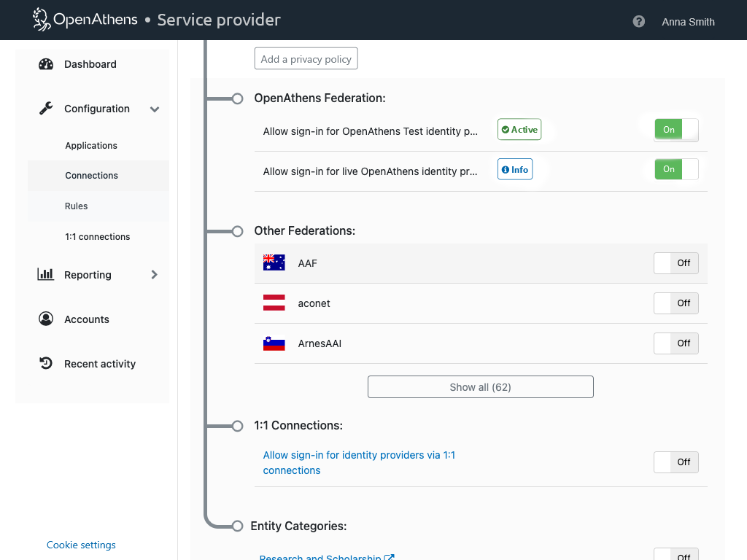The height and width of the screenshot is (560, 747).
Task: Click the Show all (62) button
Action: coord(480,387)
